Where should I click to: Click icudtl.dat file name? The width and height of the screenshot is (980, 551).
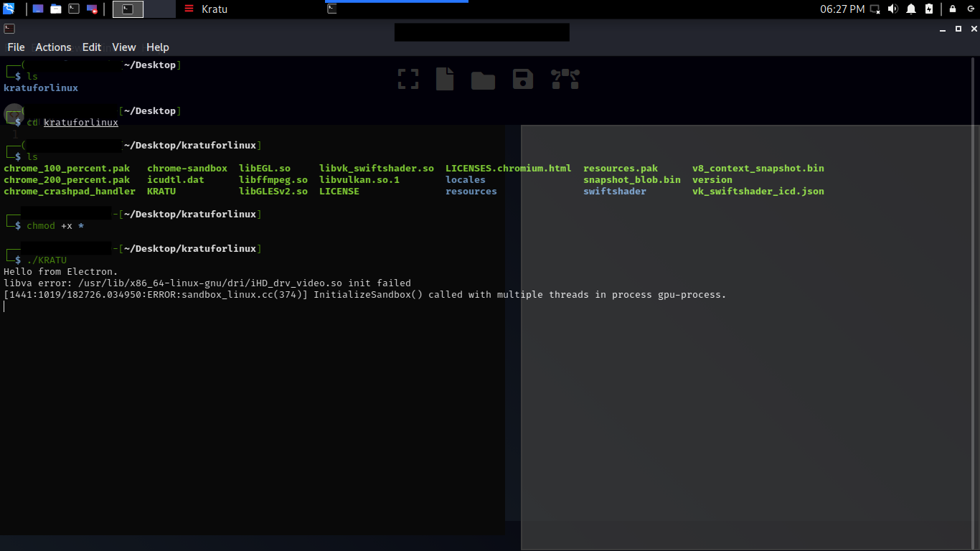176,180
